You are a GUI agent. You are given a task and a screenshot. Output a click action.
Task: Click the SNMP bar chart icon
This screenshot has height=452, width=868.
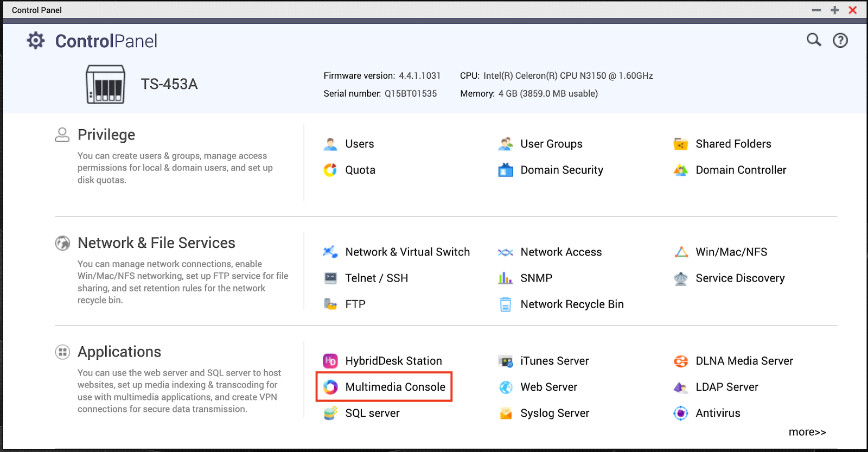[x=506, y=278]
